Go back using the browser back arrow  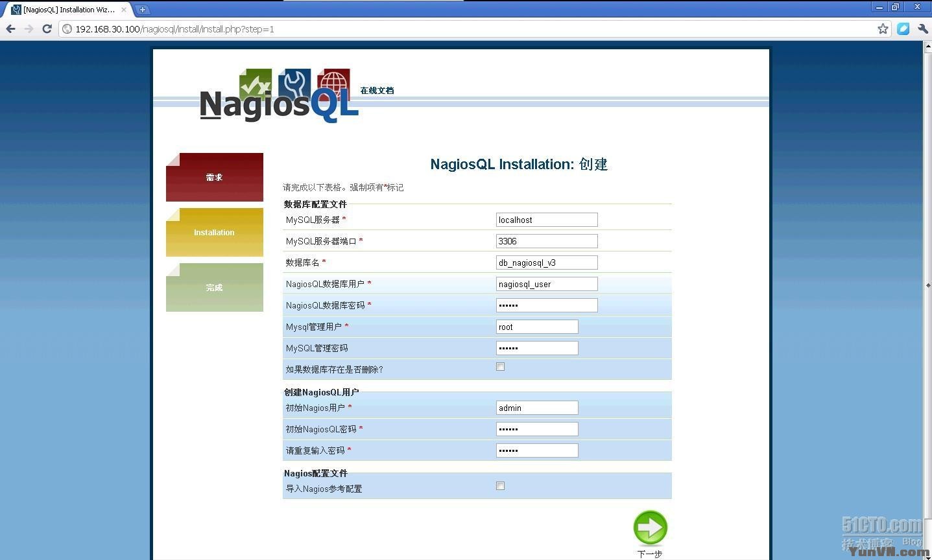10,29
